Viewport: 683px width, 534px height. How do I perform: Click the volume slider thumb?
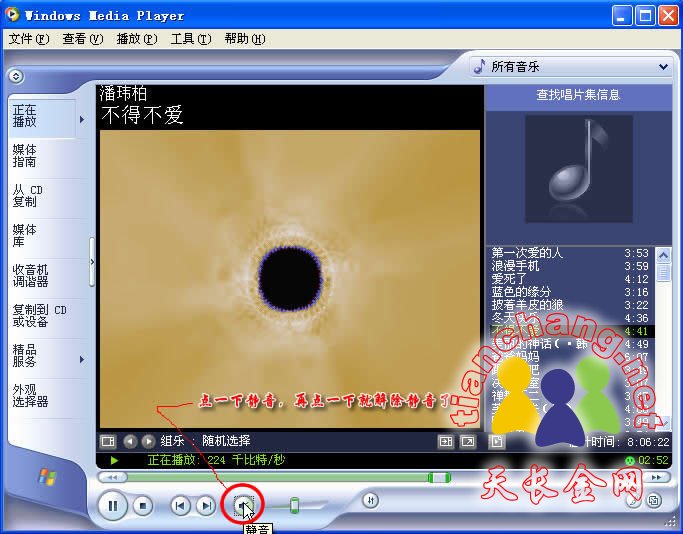click(294, 505)
